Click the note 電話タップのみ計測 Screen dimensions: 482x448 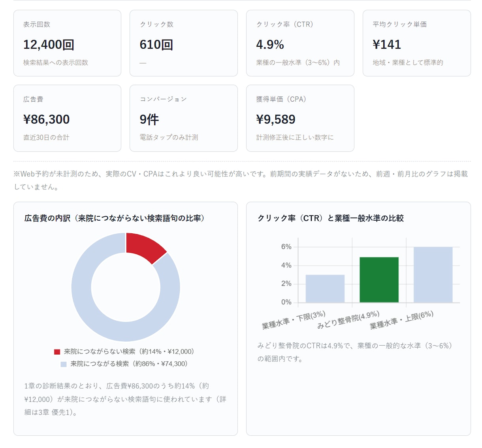169,138
